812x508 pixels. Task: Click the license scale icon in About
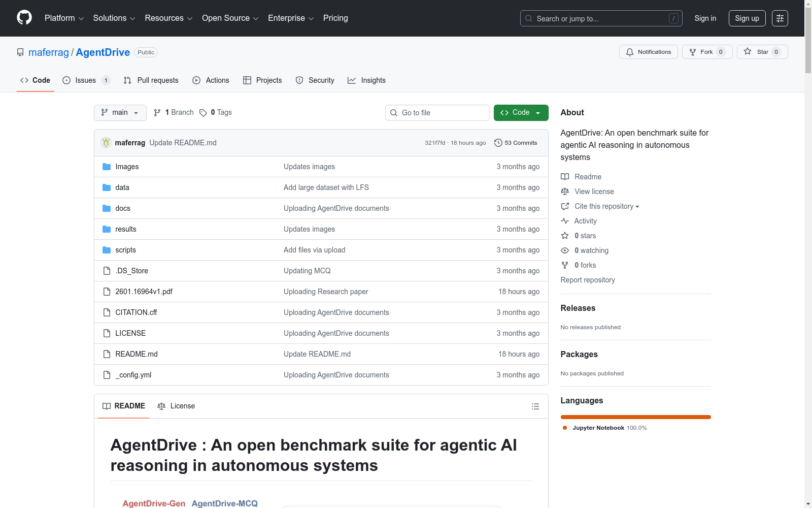(x=565, y=192)
